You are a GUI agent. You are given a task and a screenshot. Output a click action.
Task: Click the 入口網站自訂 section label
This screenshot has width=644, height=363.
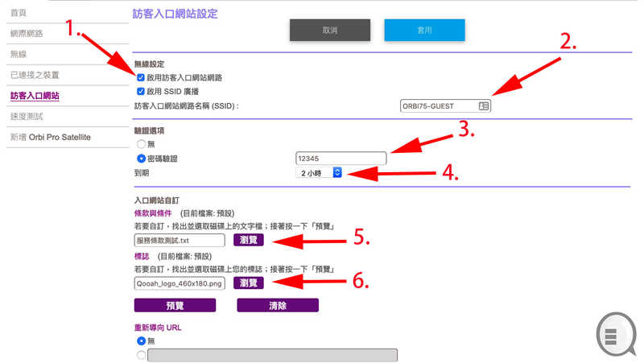tap(157, 200)
